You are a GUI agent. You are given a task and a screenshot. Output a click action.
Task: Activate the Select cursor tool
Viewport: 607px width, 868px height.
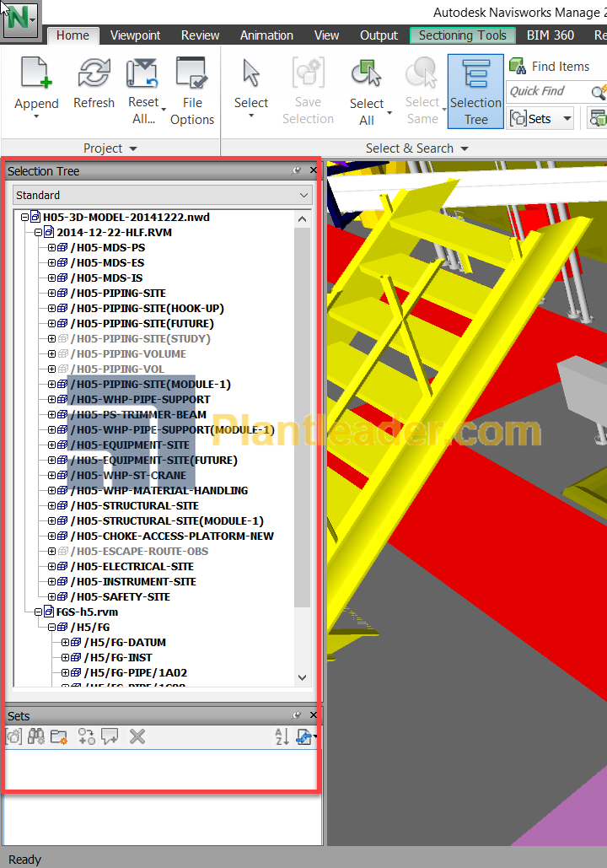251,73
